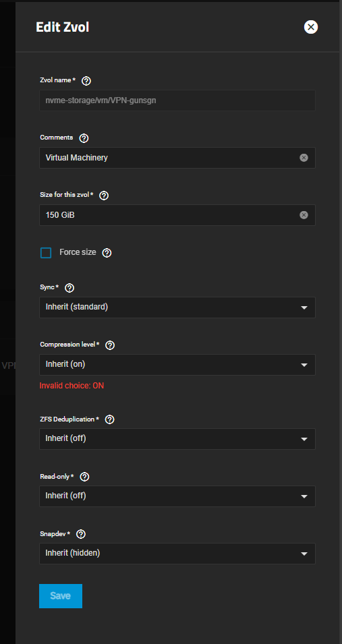Show Compression level help tooltip

[x=110, y=345]
